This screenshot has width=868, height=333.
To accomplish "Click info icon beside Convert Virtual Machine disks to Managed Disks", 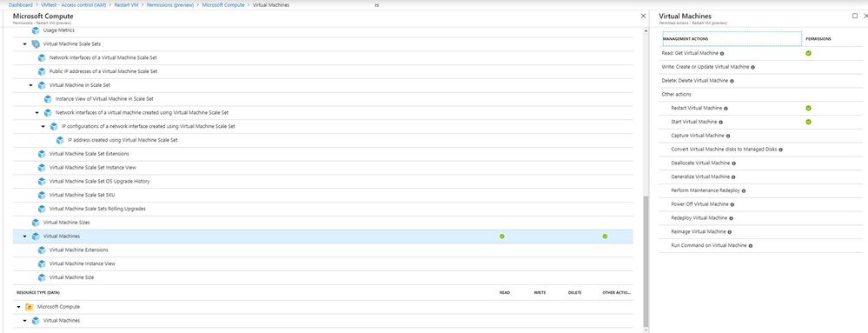I will click(780, 150).
